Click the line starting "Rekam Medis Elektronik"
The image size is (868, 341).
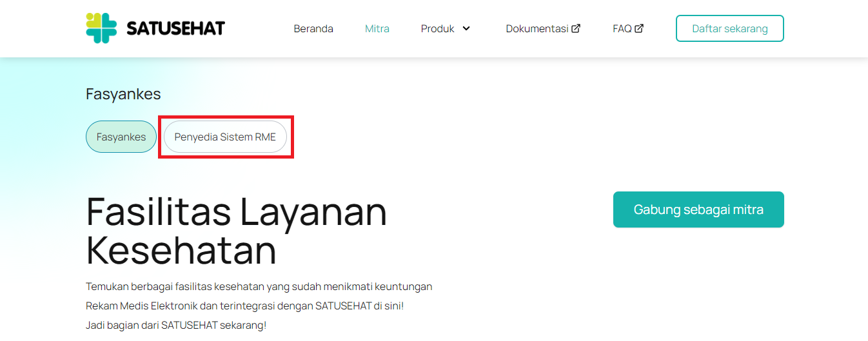245,306
